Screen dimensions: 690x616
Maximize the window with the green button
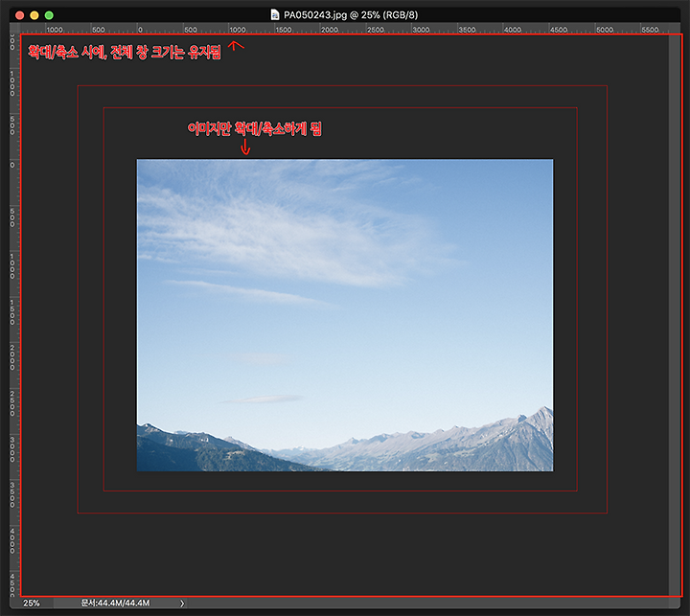tap(49, 15)
